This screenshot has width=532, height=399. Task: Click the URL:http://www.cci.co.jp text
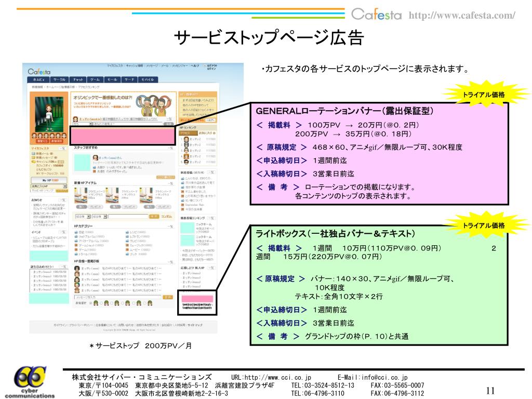(271, 377)
